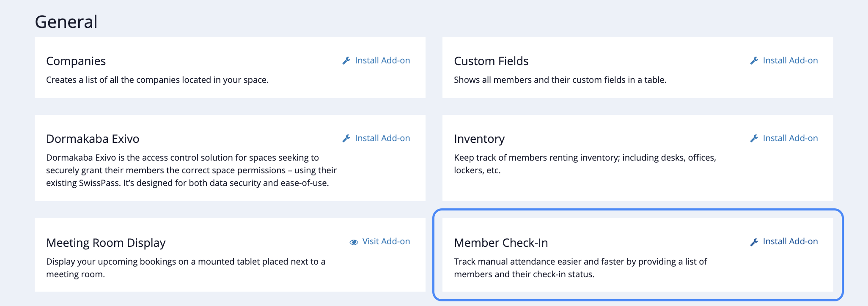Click the Dormakaba Exivo description text
This screenshot has height=306, width=868.
(191, 170)
